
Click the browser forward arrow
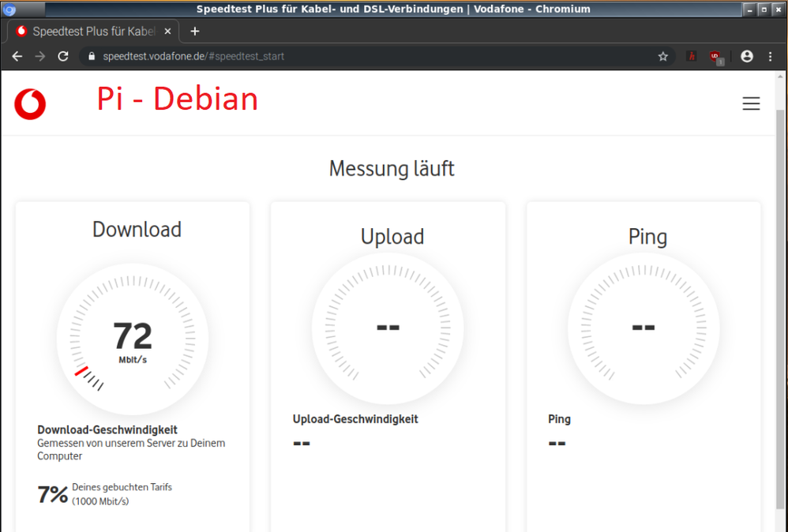tap(40, 56)
